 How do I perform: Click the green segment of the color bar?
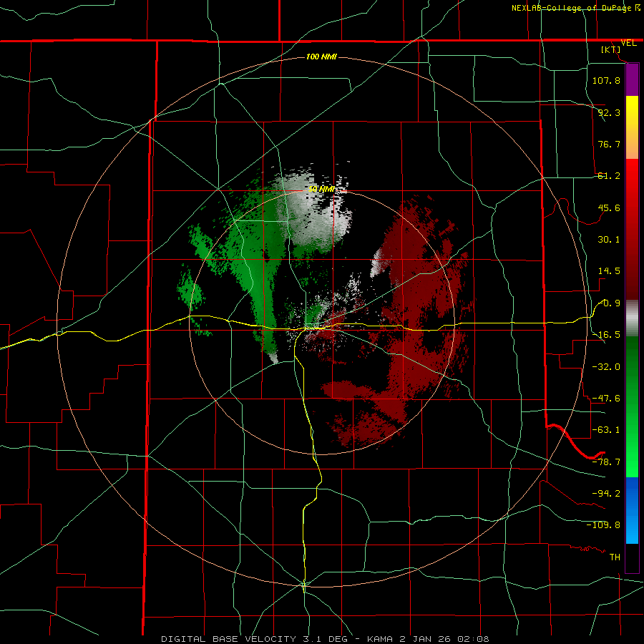point(632,406)
